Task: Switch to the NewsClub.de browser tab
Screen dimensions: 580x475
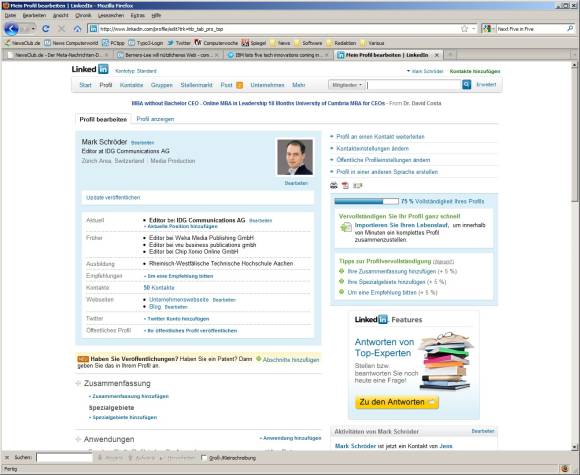Action: 57,55
